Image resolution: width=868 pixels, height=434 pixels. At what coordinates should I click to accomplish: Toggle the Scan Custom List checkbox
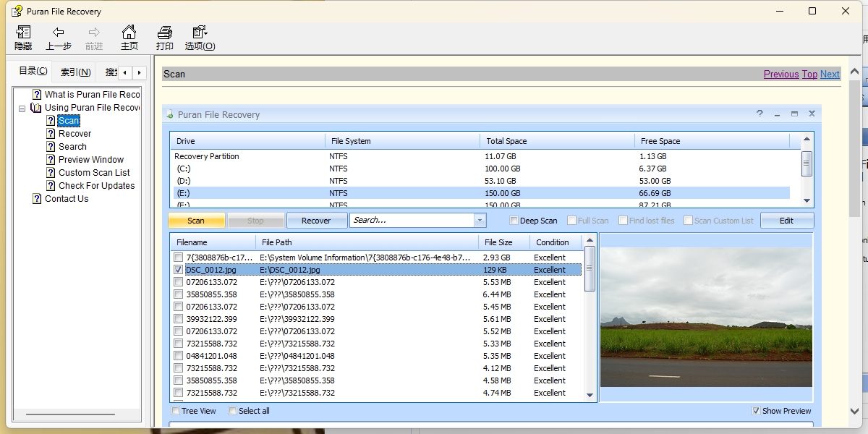[x=688, y=221]
